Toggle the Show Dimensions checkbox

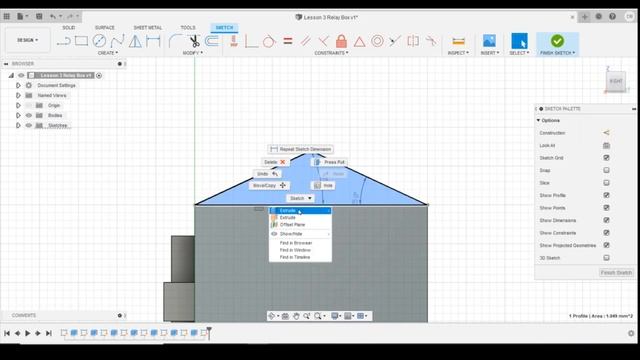[606, 220]
